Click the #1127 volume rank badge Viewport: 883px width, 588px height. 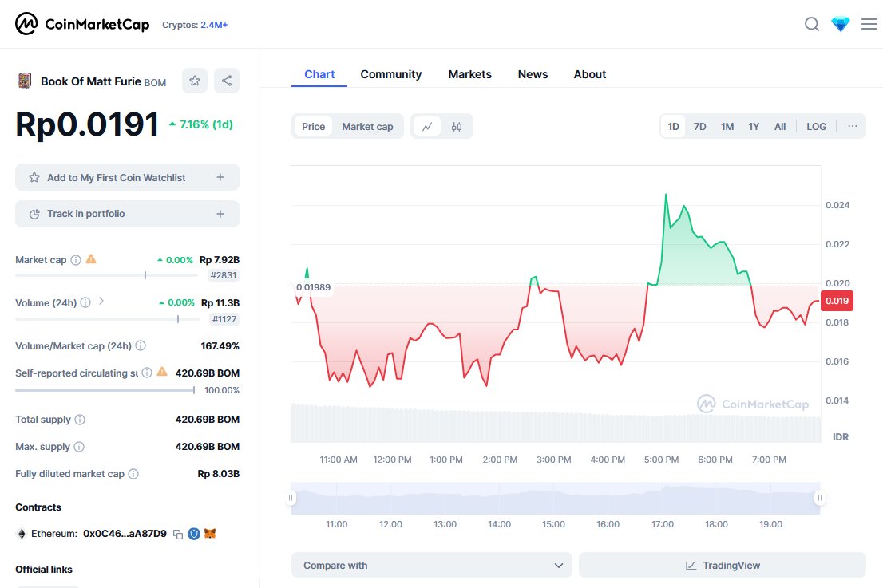tap(224, 319)
